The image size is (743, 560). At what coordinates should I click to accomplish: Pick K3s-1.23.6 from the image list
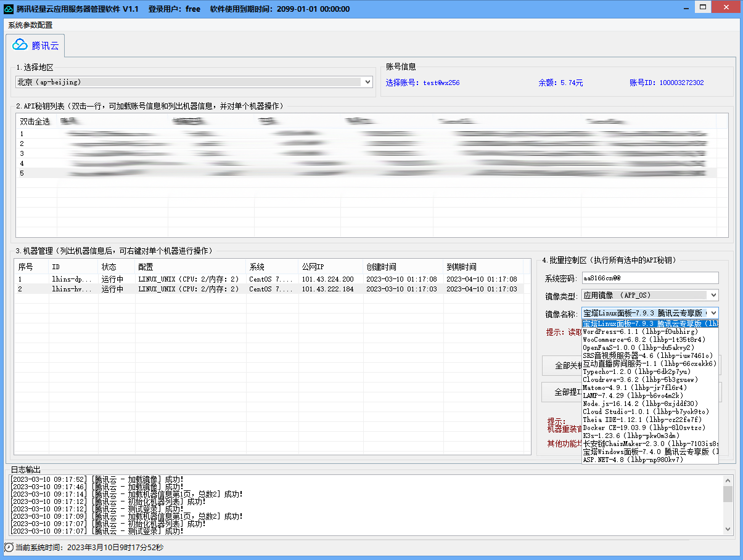(x=650, y=436)
